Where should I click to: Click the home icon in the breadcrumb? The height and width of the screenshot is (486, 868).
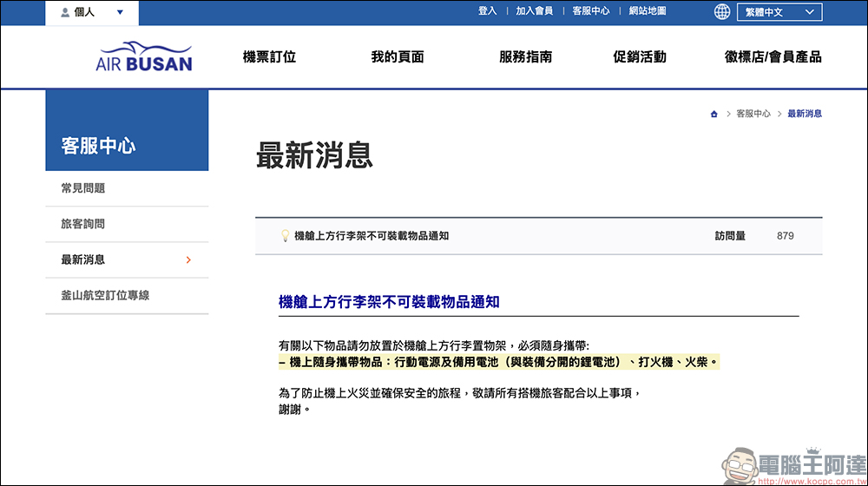pyautogui.click(x=714, y=114)
